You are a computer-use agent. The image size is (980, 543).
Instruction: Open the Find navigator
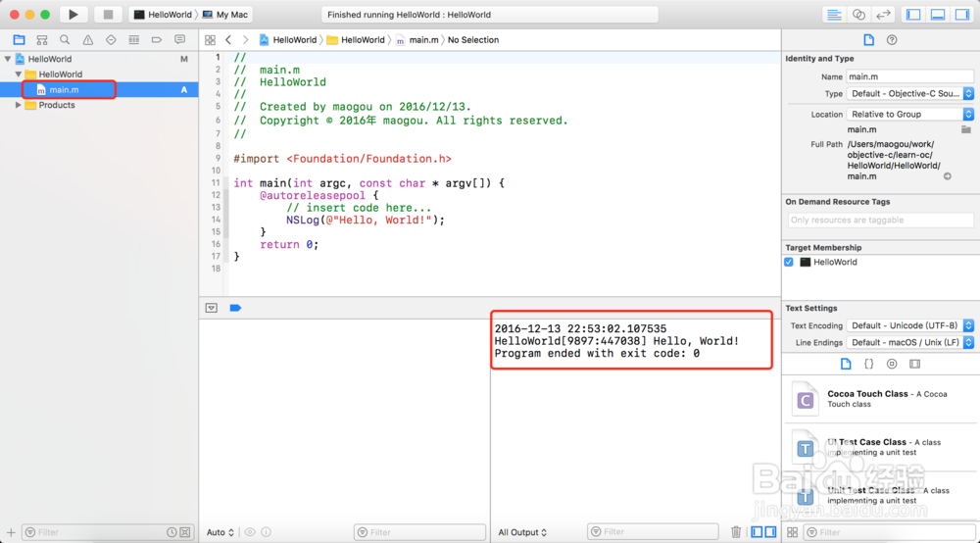(x=65, y=40)
